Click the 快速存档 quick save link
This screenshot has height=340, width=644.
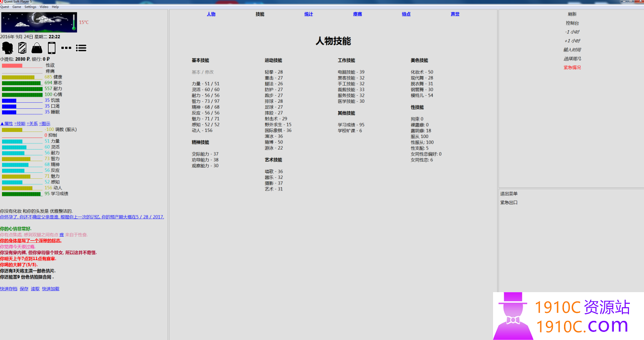pos(9,289)
